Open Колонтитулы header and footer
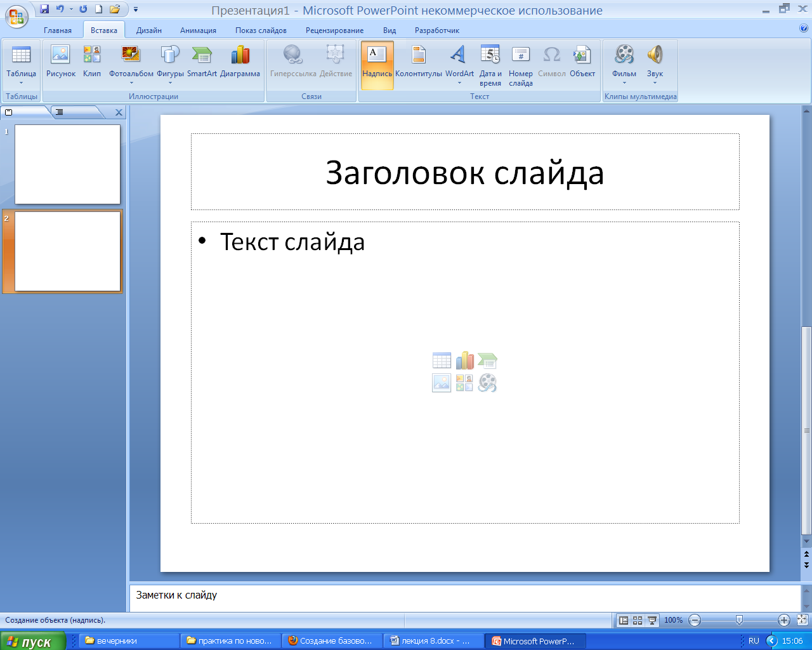This screenshot has height=650, width=812. (x=419, y=62)
